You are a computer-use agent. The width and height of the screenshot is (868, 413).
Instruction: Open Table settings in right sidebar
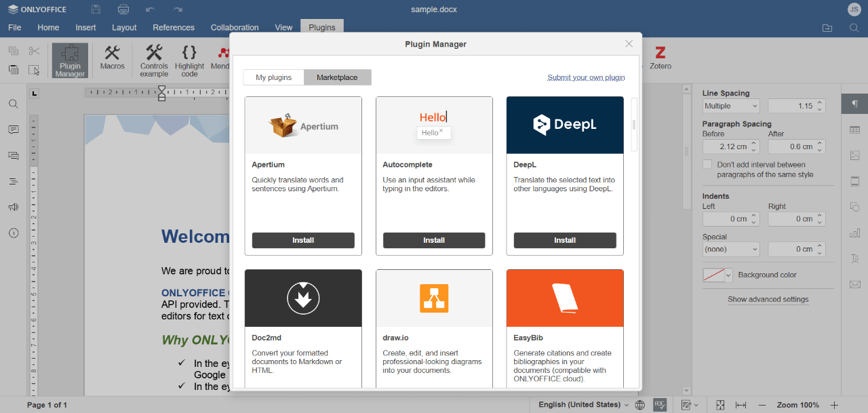tap(854, 130)
